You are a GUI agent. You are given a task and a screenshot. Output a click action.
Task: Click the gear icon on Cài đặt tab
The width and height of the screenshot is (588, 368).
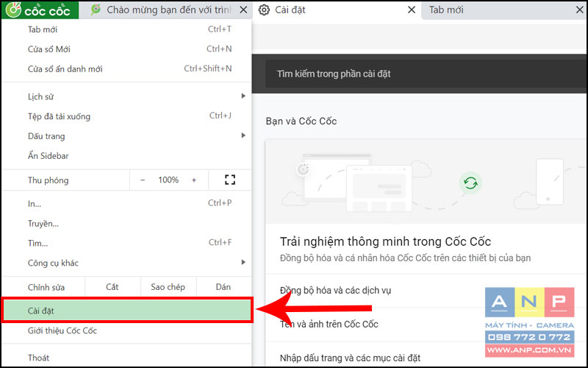(x=264, y=10)
